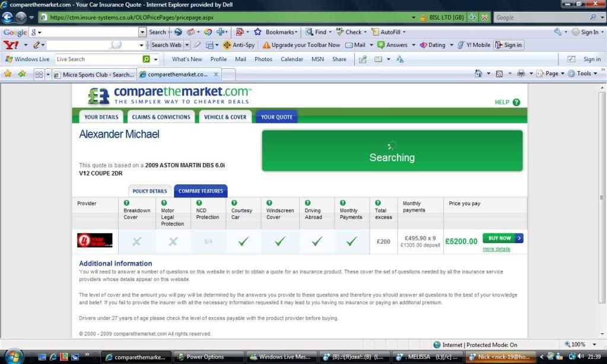Switch to Micra Sports Club browser tab
This screenshot has height=364, width=607.
point(94,75)
